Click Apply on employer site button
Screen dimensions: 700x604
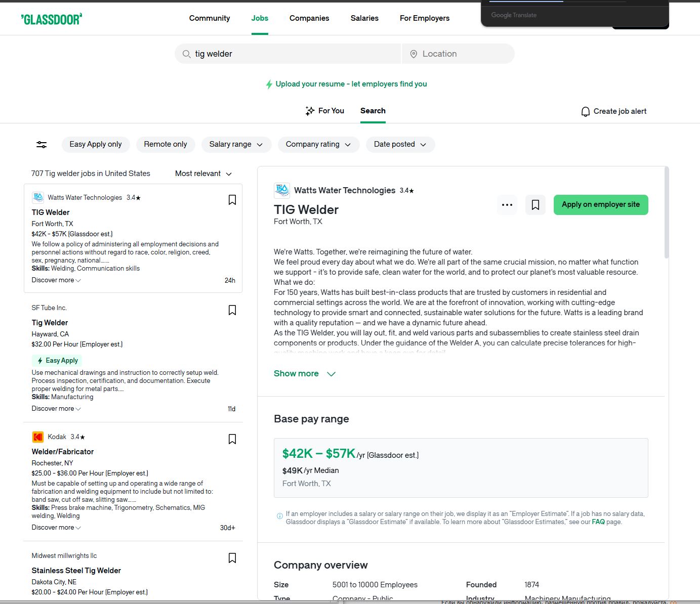coord(601,205)
